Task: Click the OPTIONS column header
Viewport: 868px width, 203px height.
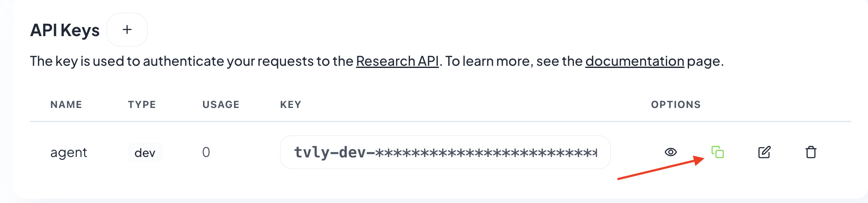Action: tap(676, 105)
